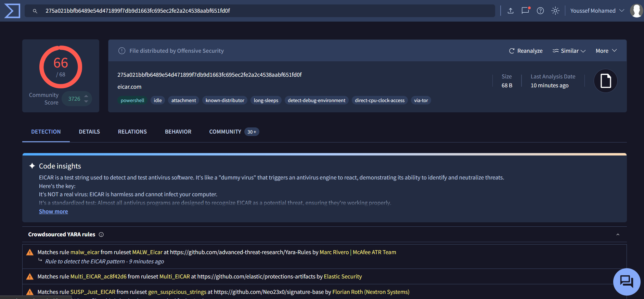Click the 68 B file size value
Viewport: 644px width, 299px height.
(x=507, y=85)
